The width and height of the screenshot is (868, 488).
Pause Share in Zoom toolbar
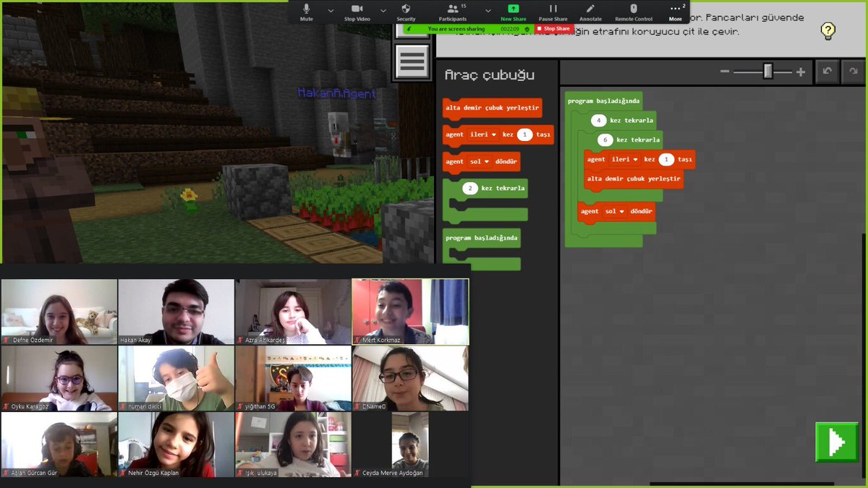553,12
